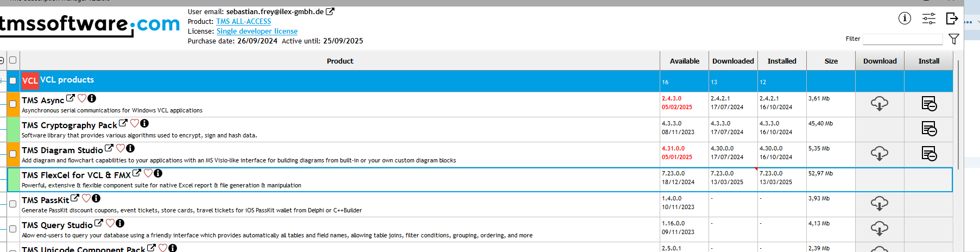Uninstall TMS Diagram Studio icon
Screen dimensions: 980x252
(929, 153)
